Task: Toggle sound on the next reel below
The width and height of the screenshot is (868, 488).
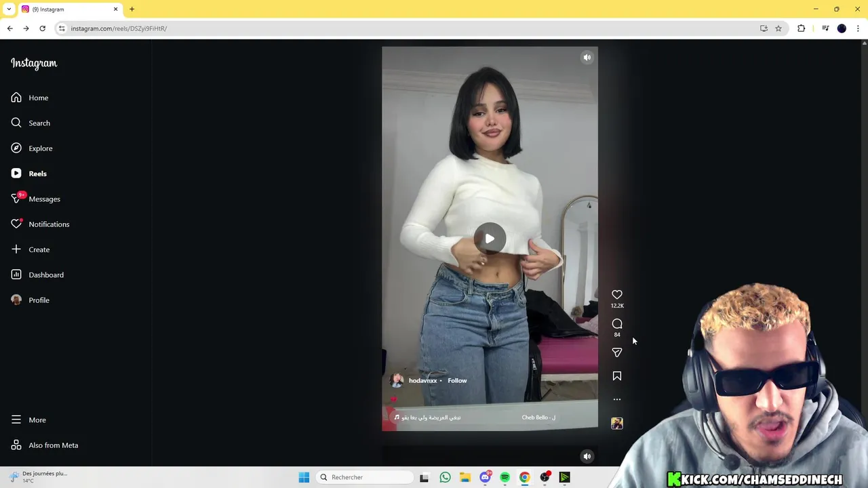Action: coord(587,456)
